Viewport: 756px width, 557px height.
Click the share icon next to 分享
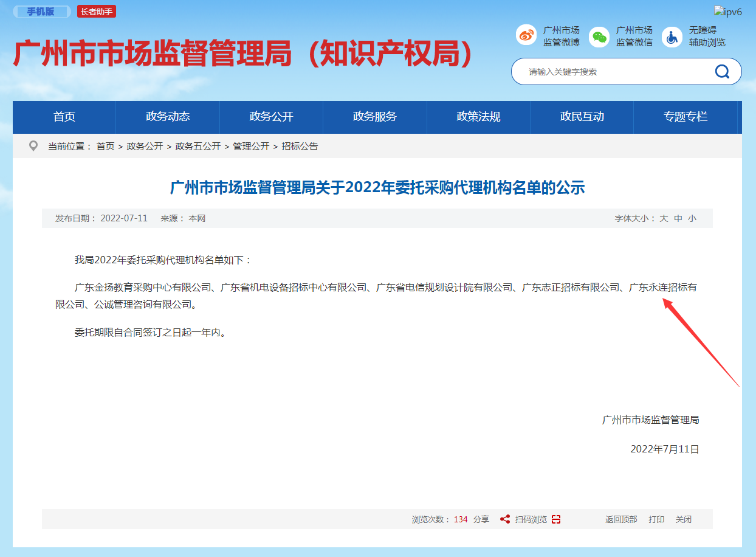click(504, 519)
